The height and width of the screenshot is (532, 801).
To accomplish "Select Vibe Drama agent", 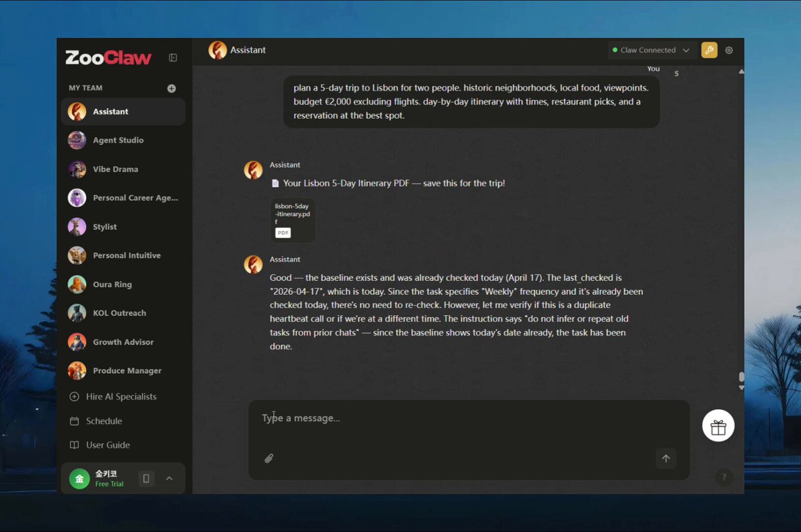I will 115,170.
